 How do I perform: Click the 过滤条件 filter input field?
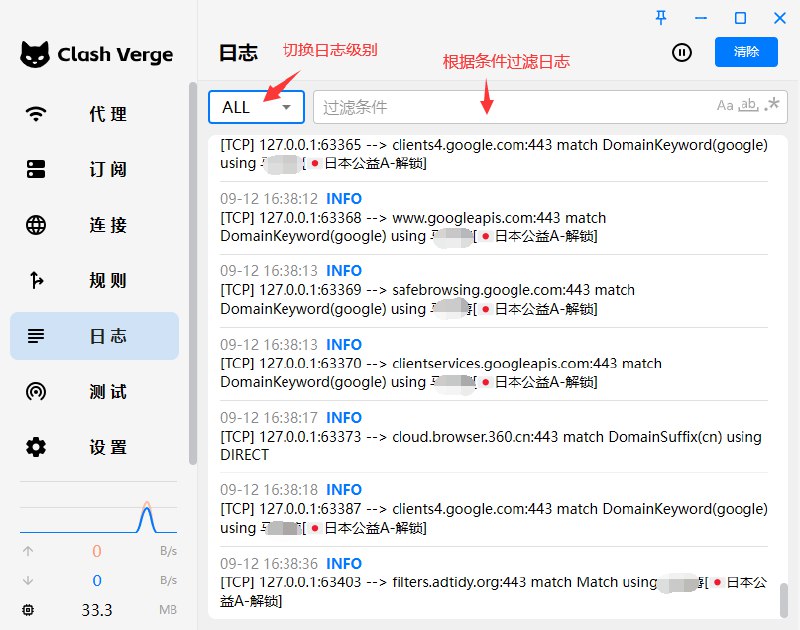pos(510,107)
